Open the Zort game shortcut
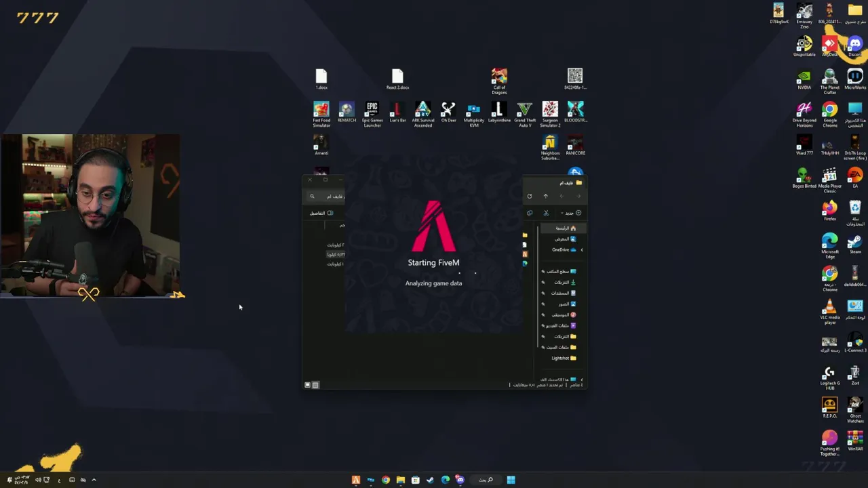The image size is (868, 488). click(x=855, y=376)
